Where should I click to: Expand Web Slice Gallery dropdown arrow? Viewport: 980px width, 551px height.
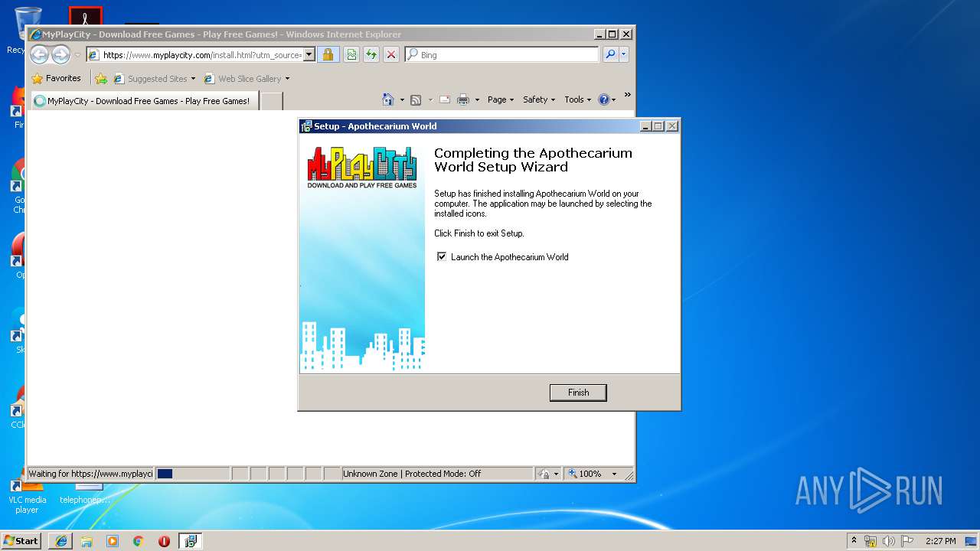[287, 79]
